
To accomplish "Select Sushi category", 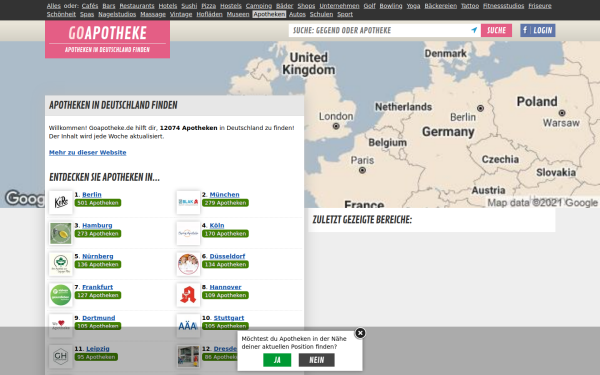I will 189,6.
